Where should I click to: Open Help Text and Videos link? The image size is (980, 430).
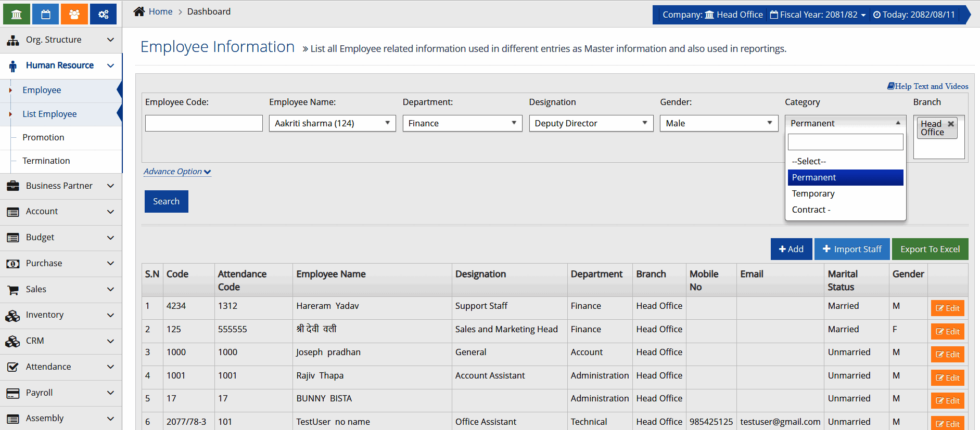coord(927,86)
